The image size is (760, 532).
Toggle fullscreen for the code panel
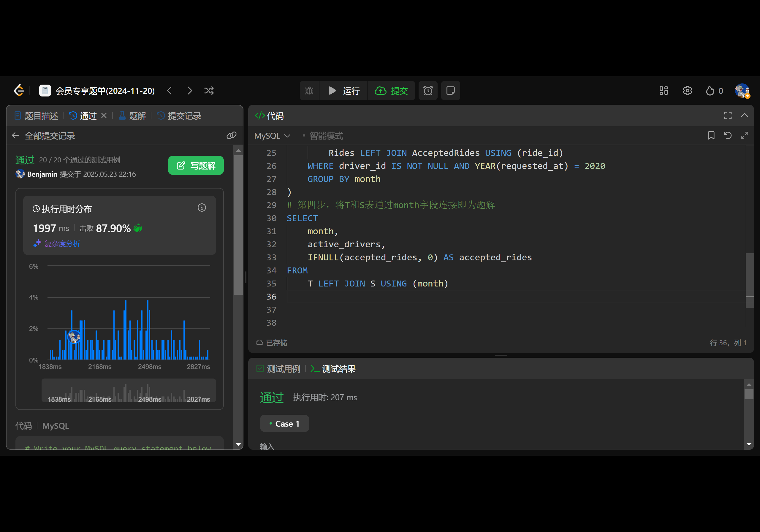tap(728, 115)
